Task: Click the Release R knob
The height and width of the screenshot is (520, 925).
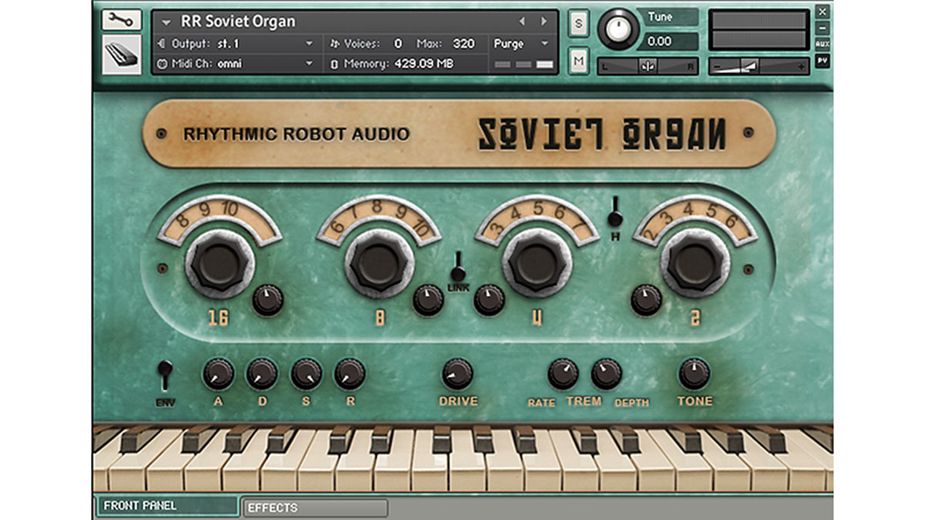Action: point(350,374)
